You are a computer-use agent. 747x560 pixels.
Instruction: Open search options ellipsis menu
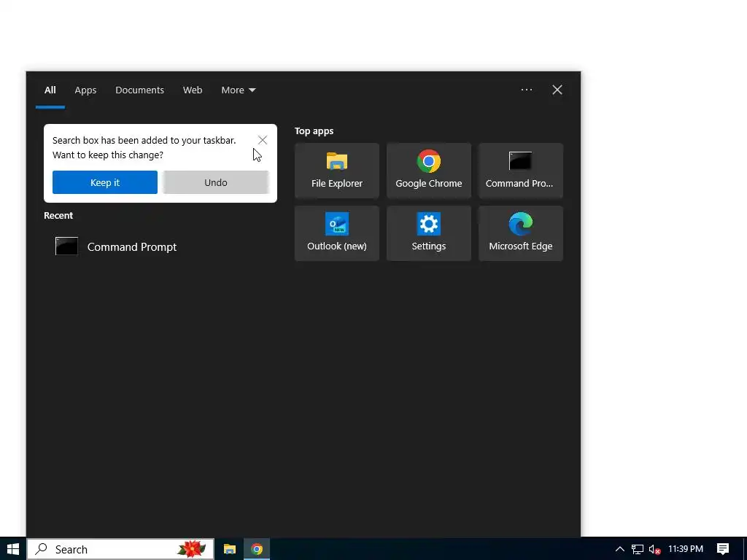tap(527, 90)
